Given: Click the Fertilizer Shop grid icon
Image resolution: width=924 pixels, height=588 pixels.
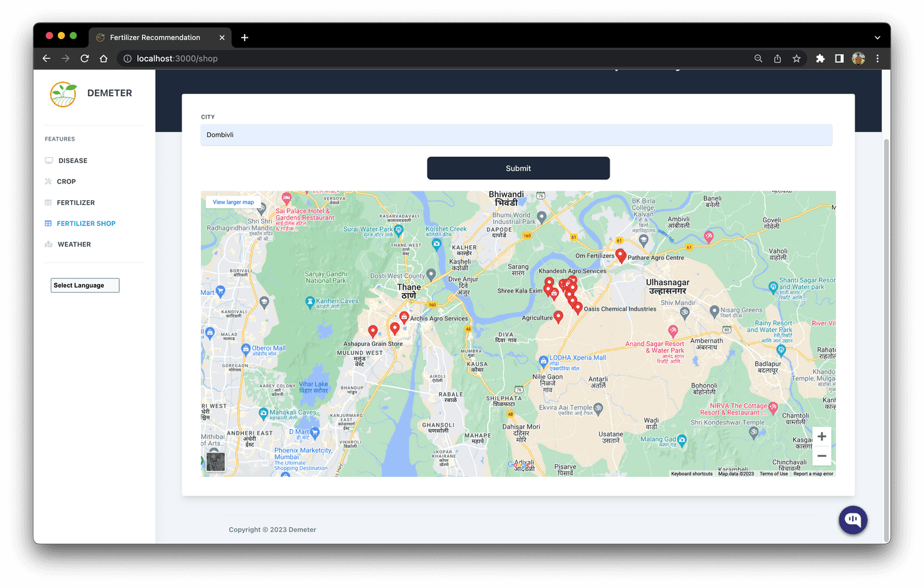Looking at the screenshot, I should (48, 223).
